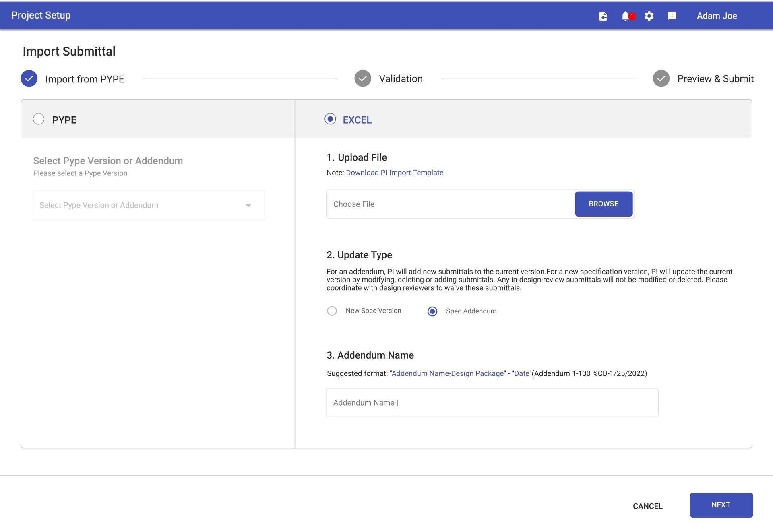Click the Project Setup header title
Viewport: 773px width, 532px height.
41,15
